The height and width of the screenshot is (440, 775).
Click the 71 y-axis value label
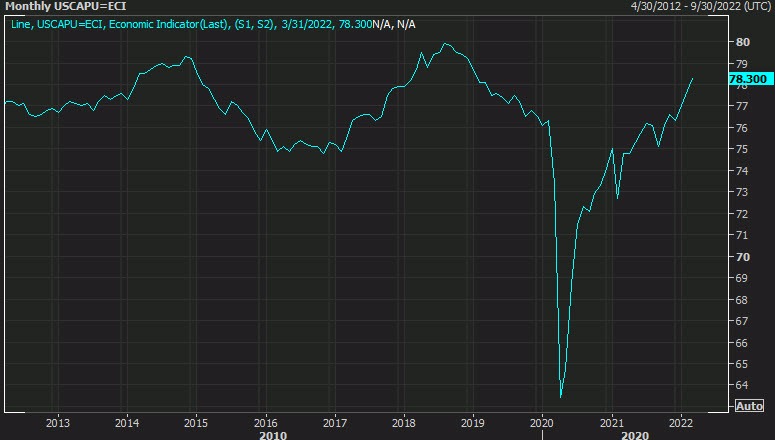(742, 235)
